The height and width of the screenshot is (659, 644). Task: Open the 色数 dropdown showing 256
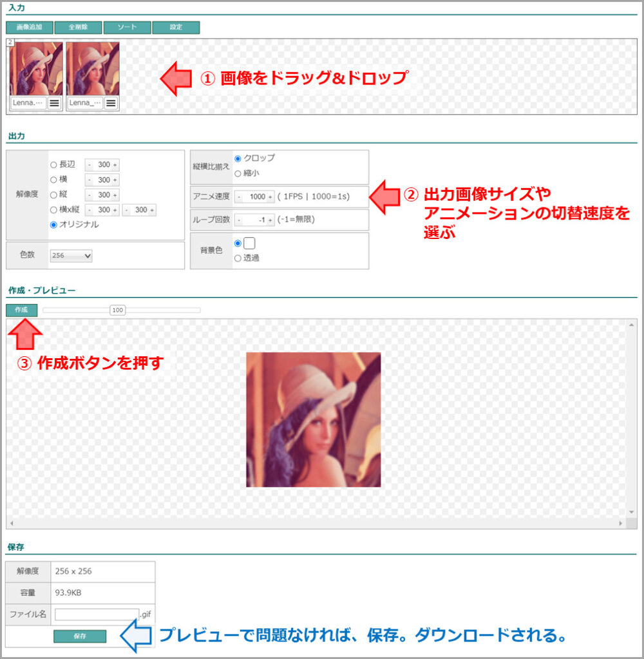pos(71,256)
